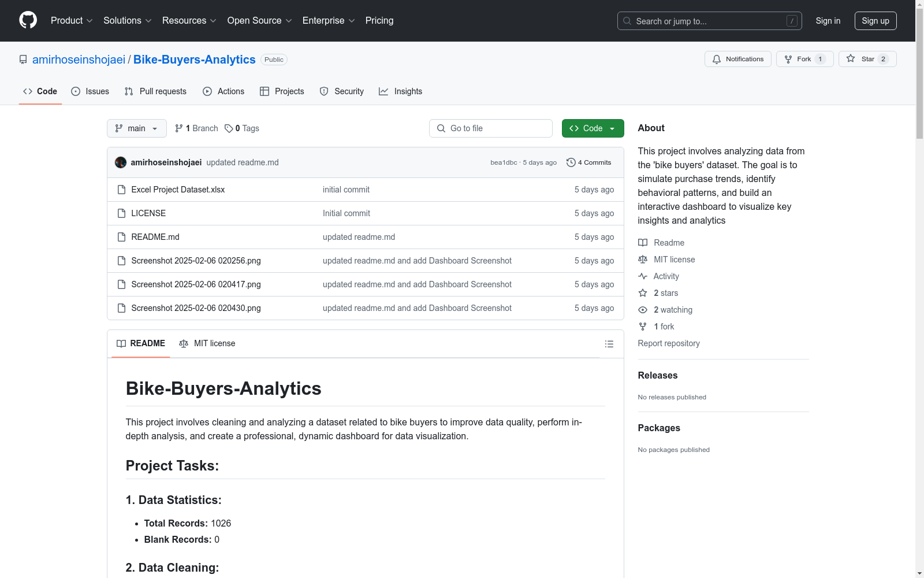The image size is (924, 578).
Task: Click file icon for Screenshot 2025-02-06 020256.png
Action: (121, 261)
